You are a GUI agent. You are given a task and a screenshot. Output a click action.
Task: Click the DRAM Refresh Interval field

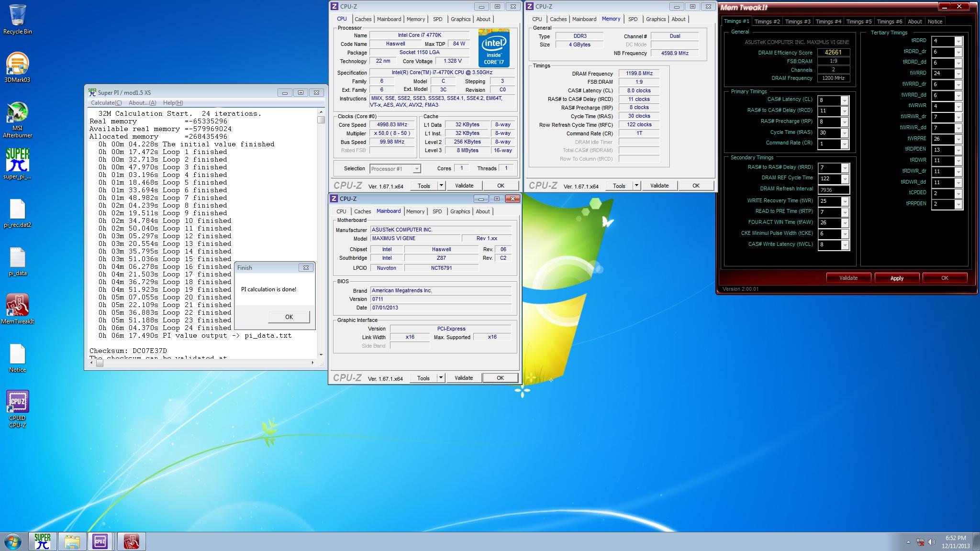point(834,190)
